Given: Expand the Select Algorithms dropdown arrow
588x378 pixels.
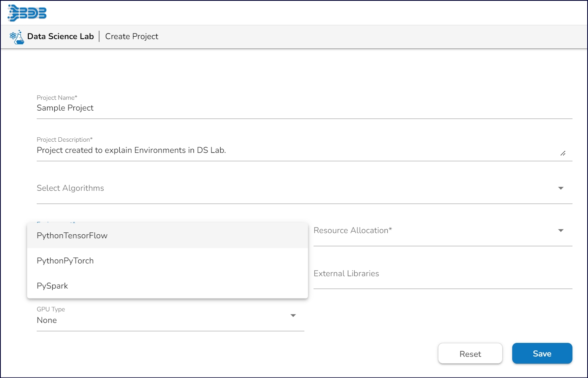Looking at the screenshot, I should point(560,188).
